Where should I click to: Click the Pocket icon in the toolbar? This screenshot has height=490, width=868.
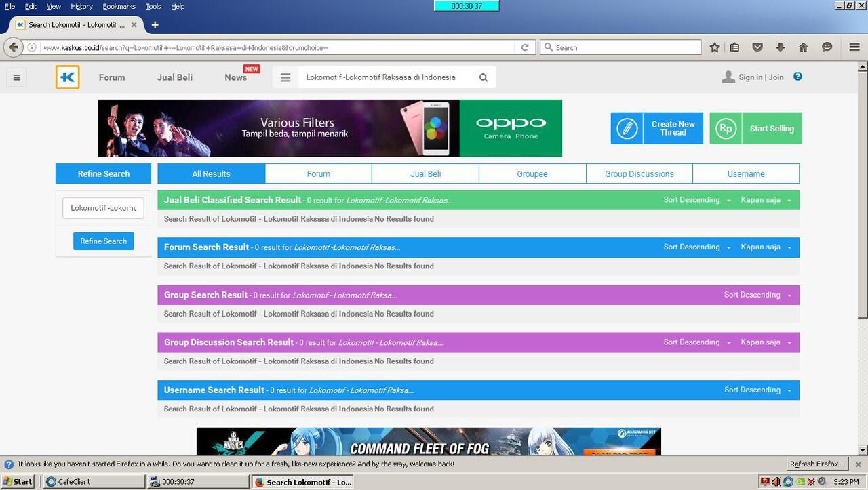tap(757, 47)
